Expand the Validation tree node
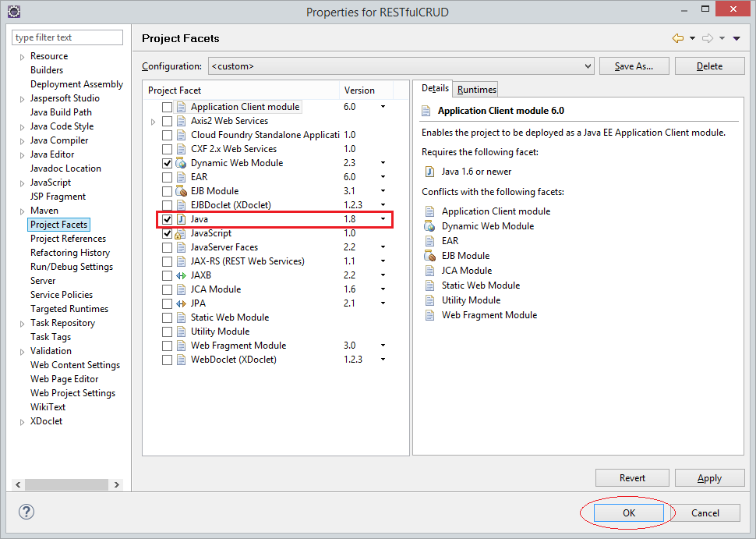 coord(22,352)
